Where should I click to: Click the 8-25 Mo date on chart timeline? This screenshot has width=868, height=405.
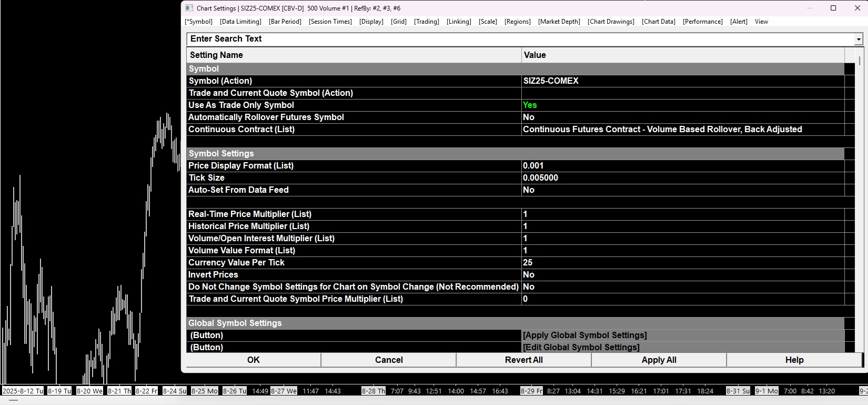point(205,391)
